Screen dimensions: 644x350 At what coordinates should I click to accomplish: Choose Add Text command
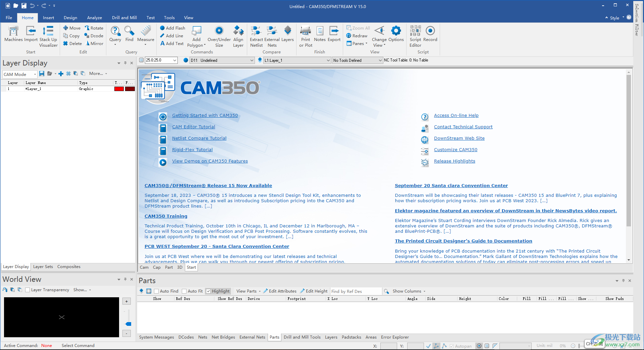[172, 44]
